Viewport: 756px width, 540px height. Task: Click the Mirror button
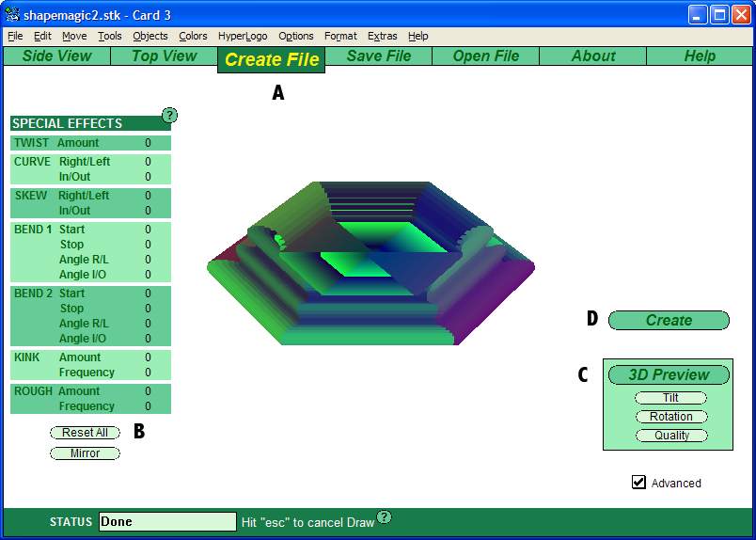(85, 453)
